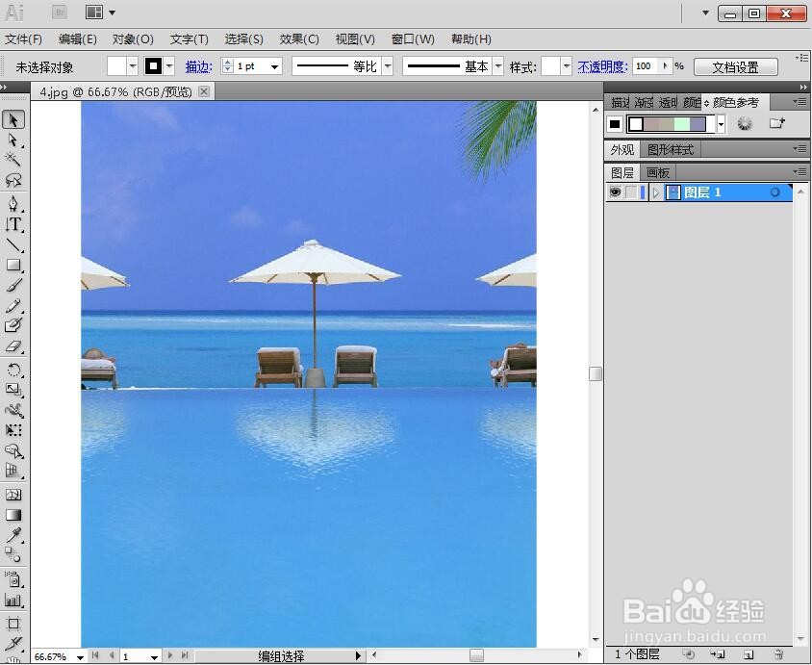The width and height of the screenshot is (812, 665).
Task: Select the Scale tool
Action: pos(13,390)
